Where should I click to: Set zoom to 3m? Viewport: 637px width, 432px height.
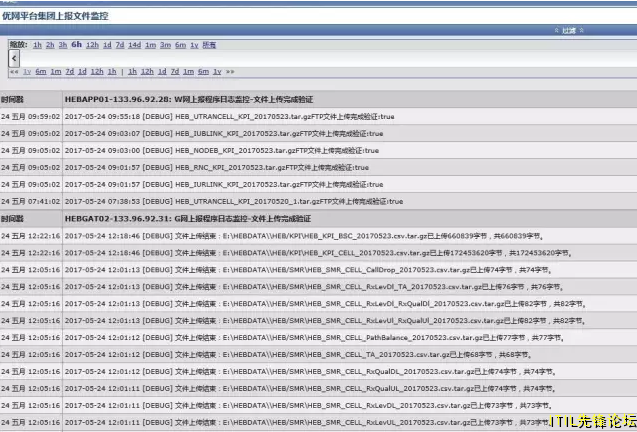pos(165,45)
